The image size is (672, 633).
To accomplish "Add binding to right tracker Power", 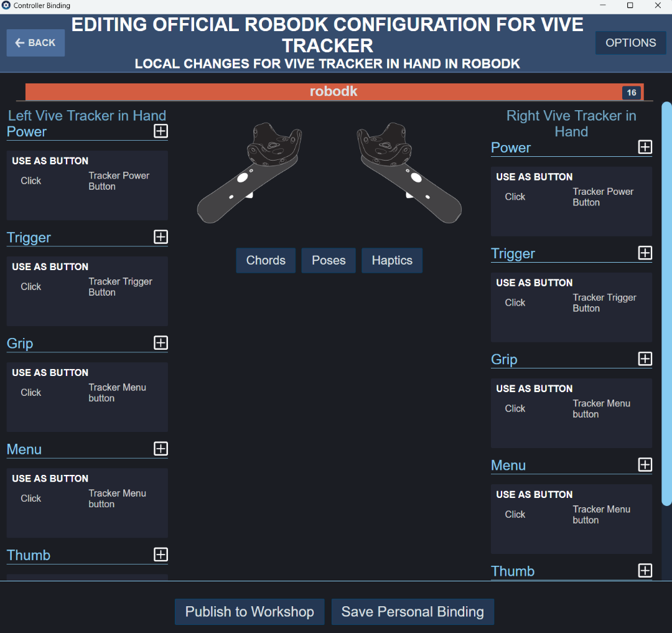I will point(645,148).
